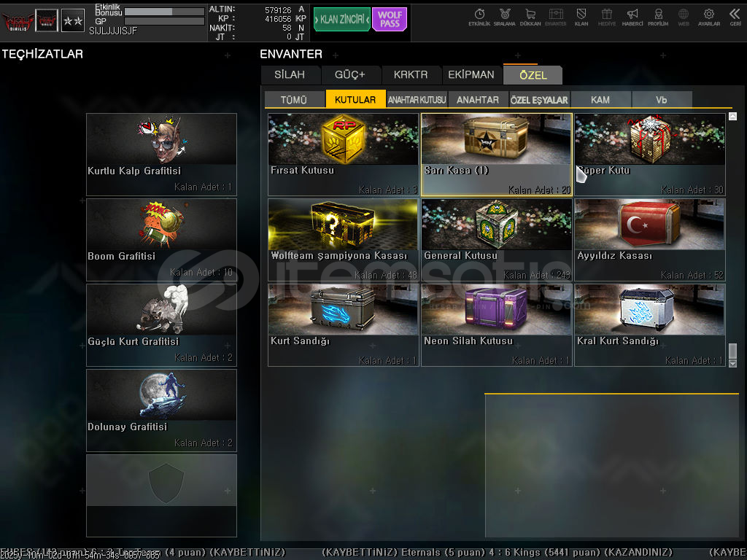Select the KUTULAR sub-tab

coord(355,99)
